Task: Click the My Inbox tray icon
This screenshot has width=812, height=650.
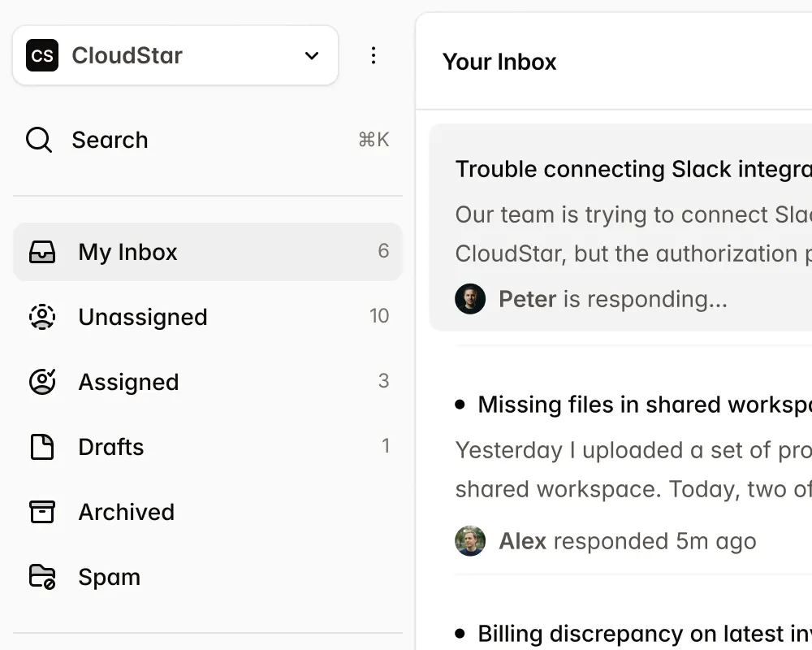Action: [42, 252]
